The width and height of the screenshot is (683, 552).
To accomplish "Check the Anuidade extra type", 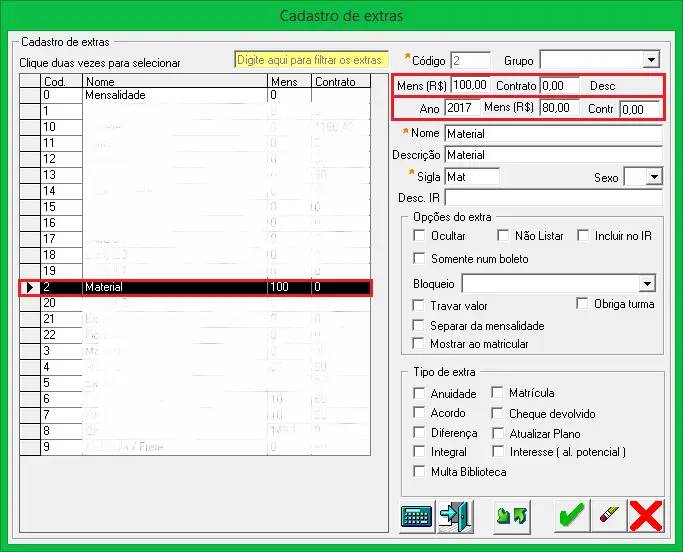I will [419, 394].
